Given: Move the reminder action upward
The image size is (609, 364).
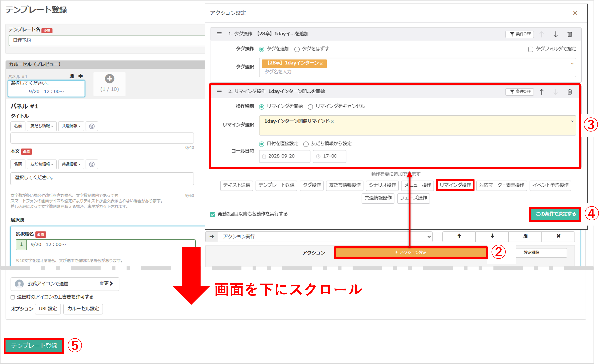Looking at the screenshot, I should coord(542,92).
